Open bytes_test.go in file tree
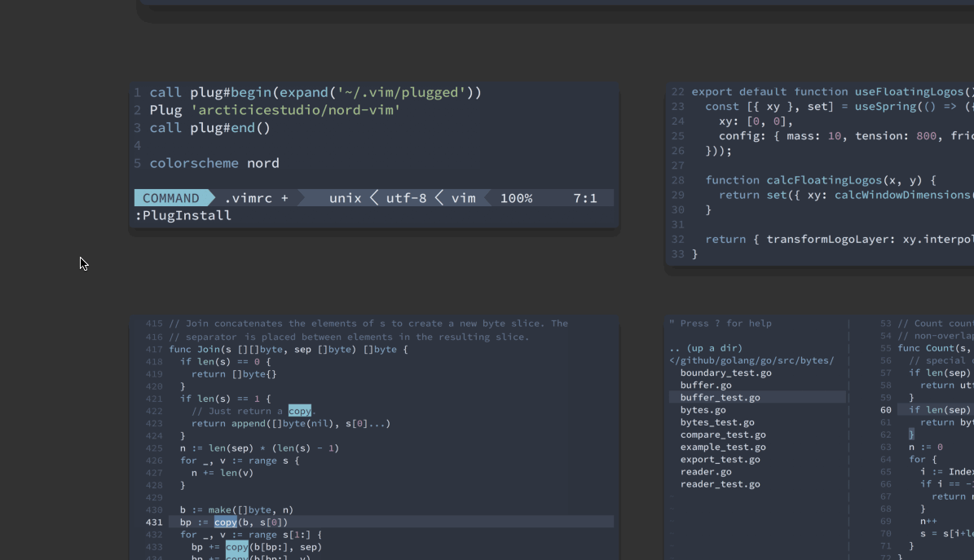This screenshot has height=560, width=974. (716, 422)
